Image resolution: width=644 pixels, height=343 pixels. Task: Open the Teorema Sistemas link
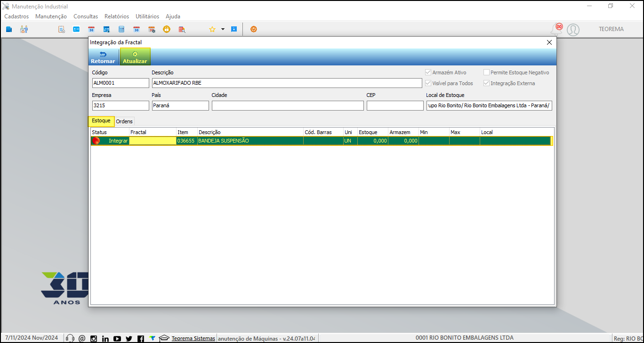(193, 338)
